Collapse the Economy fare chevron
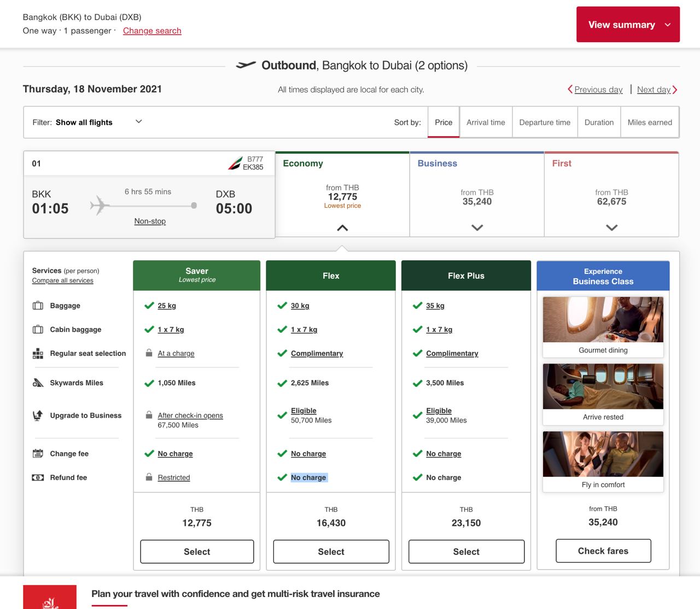The image size is (700, 609). point(342,228)
